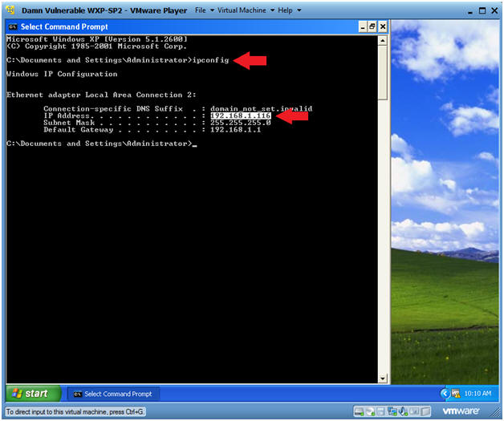Click the network adapter icon in VMware status bar

point(392,411)
